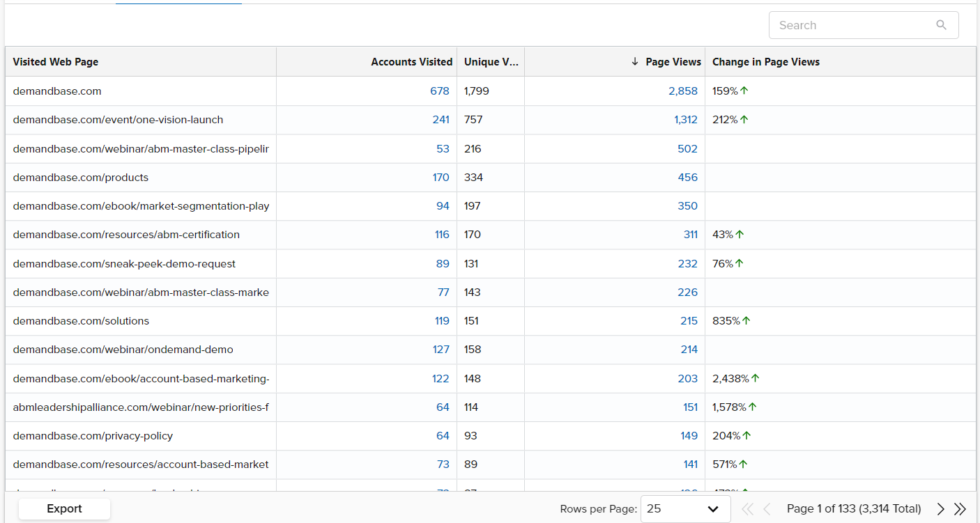Screen dimensions: 980x523
Task: Open page views count 226
Action: point(687,292)
